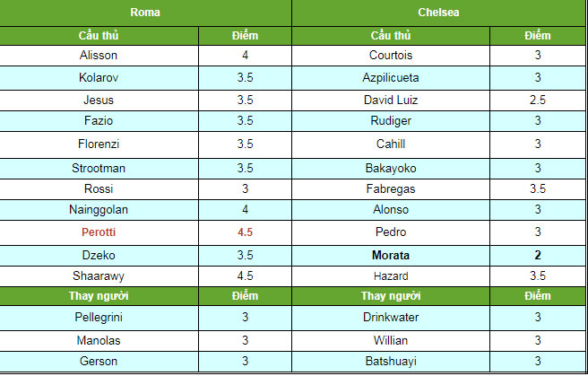Click the Roma team header
The width and height of the screenshot is (588, 376).
146,13
